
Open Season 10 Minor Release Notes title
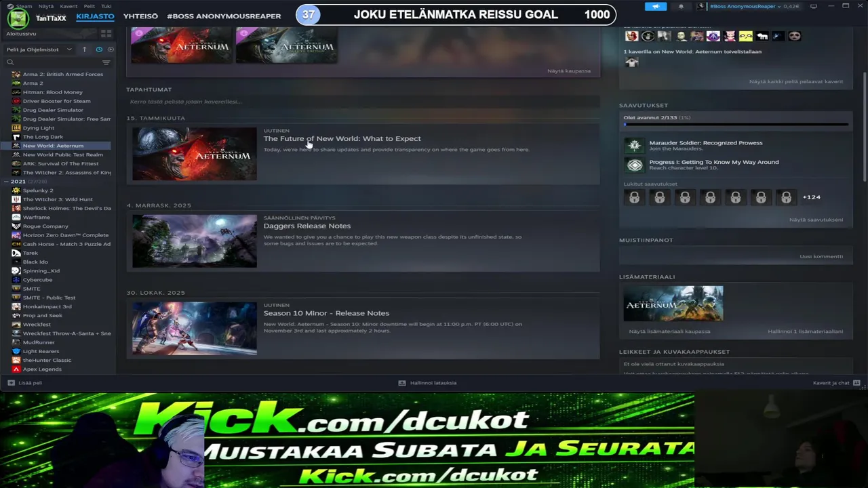(326, 313)
